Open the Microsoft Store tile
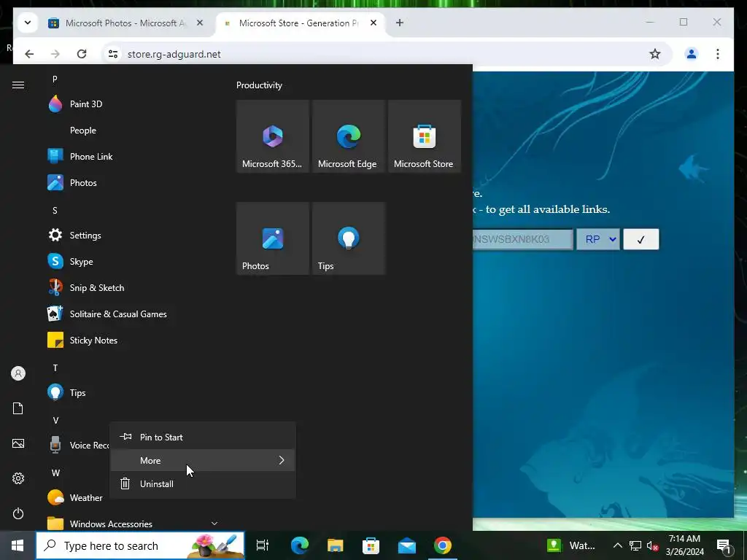This screenshot has height=560, width=747. 425,136
